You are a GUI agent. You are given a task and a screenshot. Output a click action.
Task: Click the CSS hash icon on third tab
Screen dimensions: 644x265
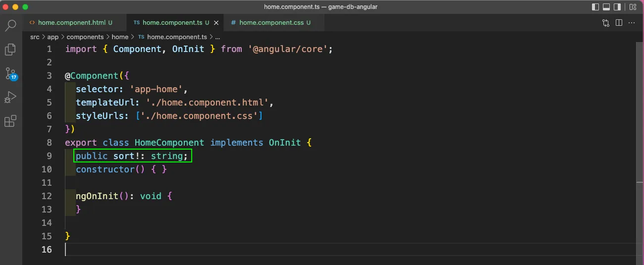click(x=233, y=23)
